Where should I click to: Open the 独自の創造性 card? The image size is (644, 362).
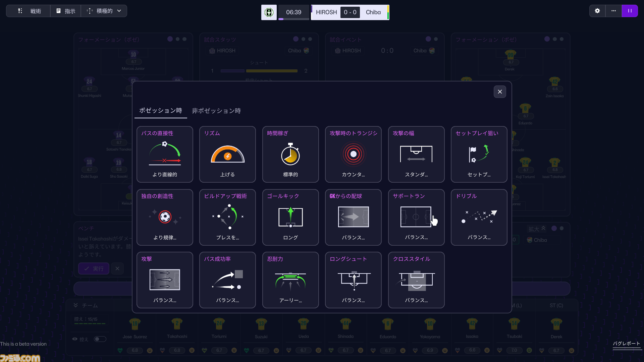pos(165,217)
